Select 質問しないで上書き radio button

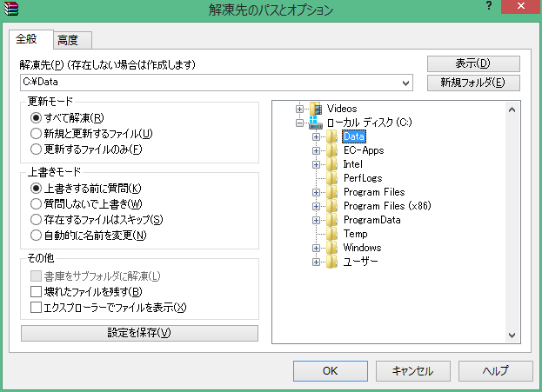pos(36,203)
